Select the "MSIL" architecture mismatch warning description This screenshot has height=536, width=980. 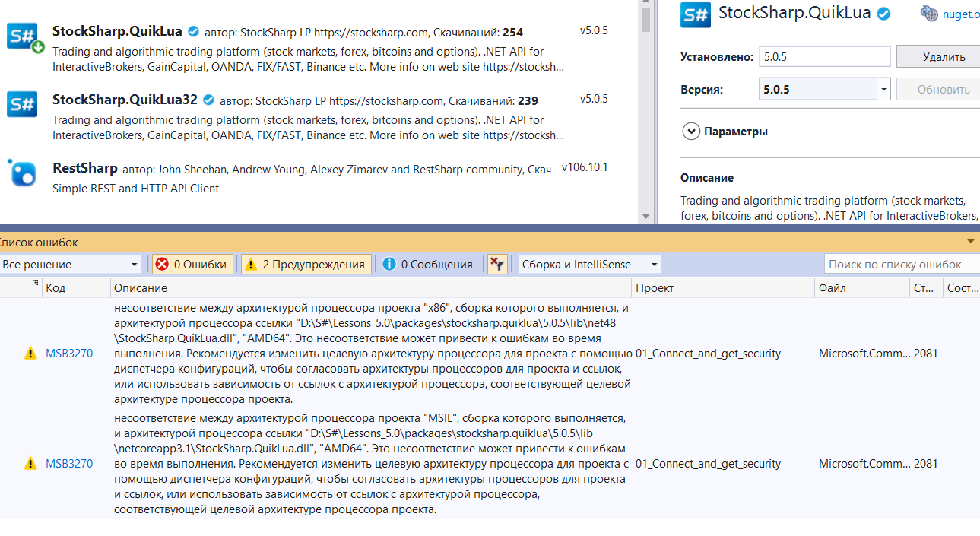[373, 464]
